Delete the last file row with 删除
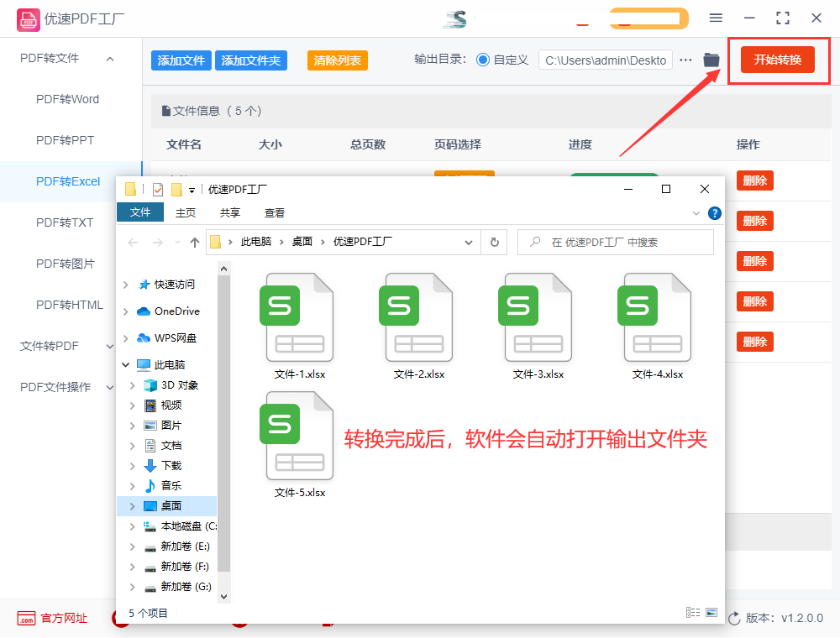 [755, 342]
